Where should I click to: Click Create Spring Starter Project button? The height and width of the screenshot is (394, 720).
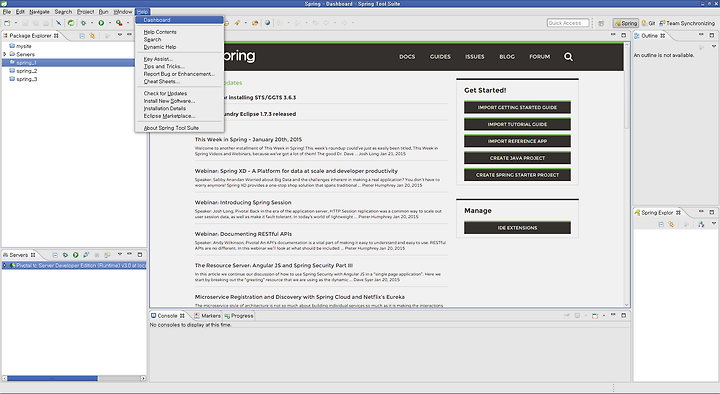pos(517,174)
